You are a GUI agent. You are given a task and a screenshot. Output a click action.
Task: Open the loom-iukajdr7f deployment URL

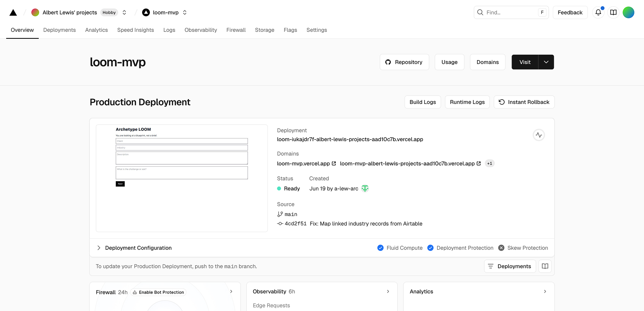(x=350, y=139)
